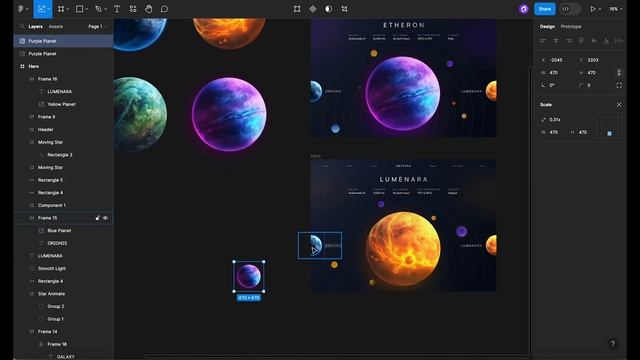Screen dimensions: 640x360
Task: Switch to the Design tab
Action: pos(547,27)
